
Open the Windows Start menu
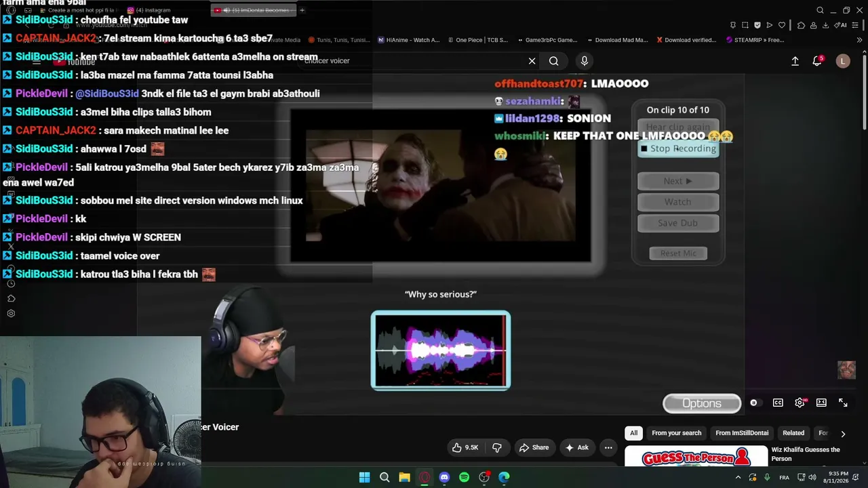[364, 477]
